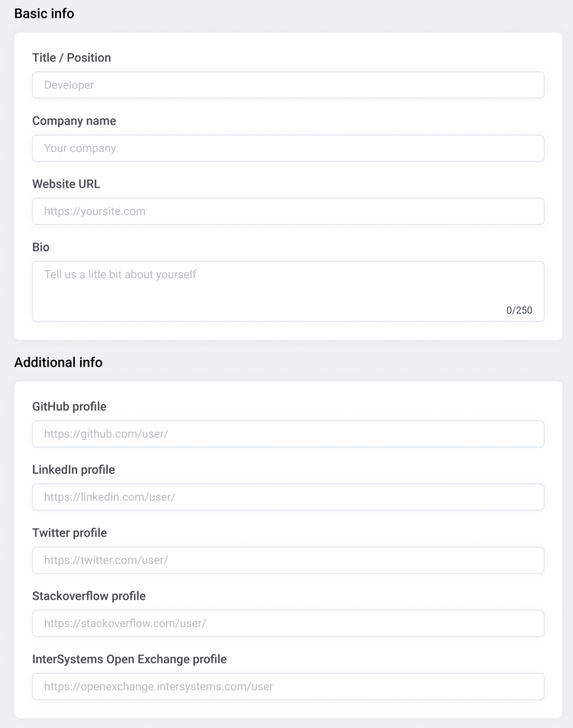Image resolution: width=573 pixels, height=728 pixels.
Task: Click the "Stackoverflow profile" label
Action: 89,596
